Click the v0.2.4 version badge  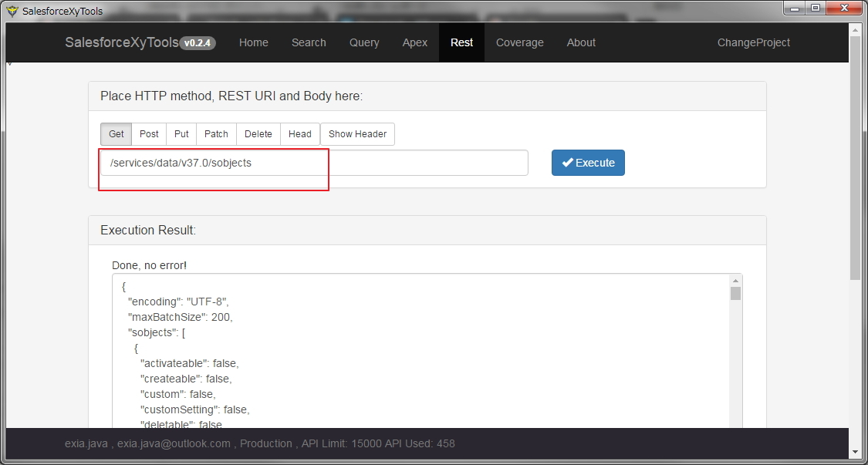click(x=198, y=42)
